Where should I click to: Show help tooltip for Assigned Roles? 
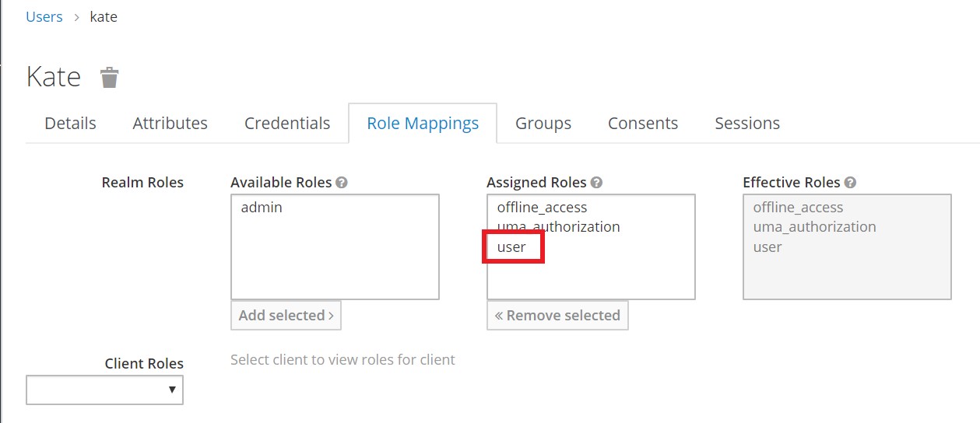pyautogui.click(x=596, y=183)
